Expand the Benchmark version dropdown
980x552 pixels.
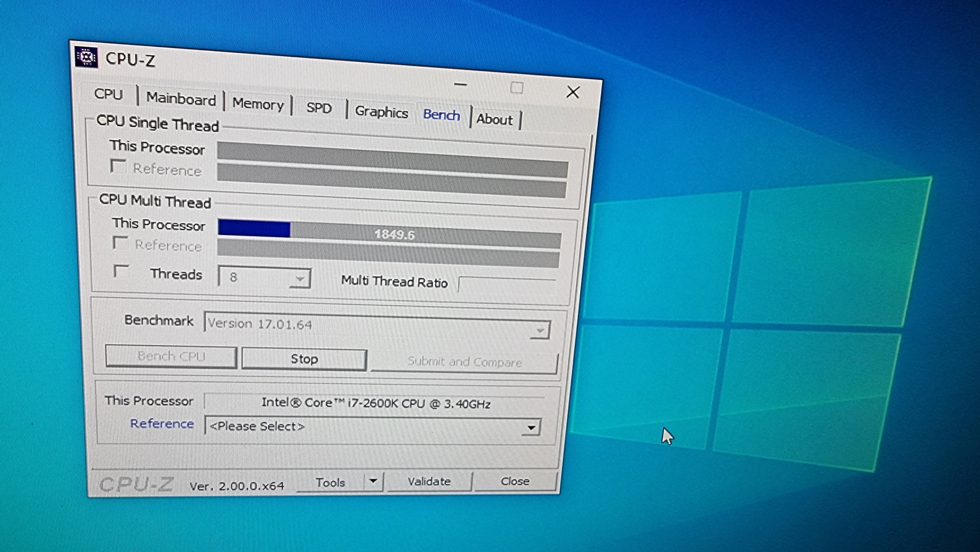coord(377,326)
